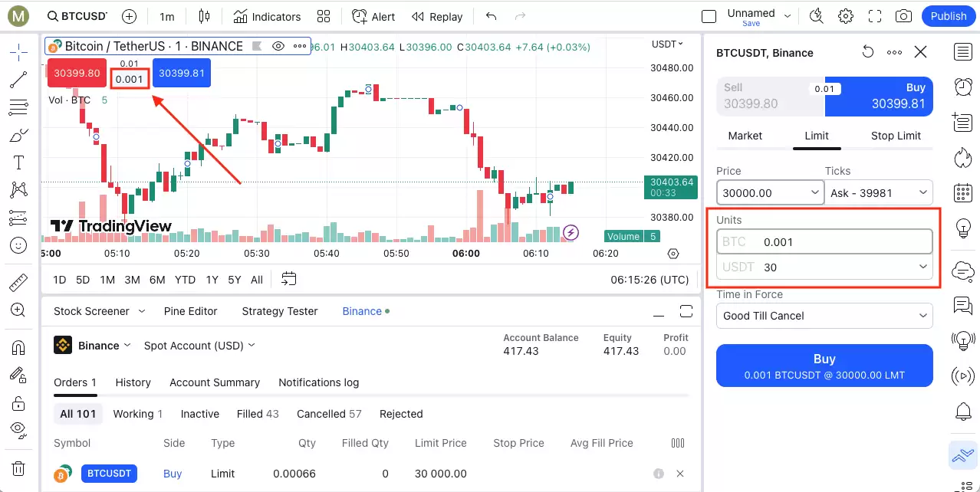
Task: Open the BTCUSD symbol search
Action: [x=77, y=16]
